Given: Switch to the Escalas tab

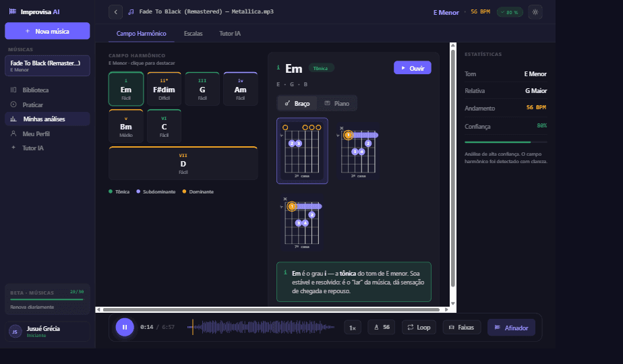Looking at the screenshot, I should [193, 34].
